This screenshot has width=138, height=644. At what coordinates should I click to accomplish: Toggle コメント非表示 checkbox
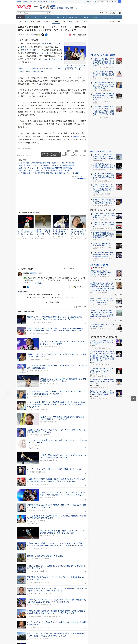point(75,307)
